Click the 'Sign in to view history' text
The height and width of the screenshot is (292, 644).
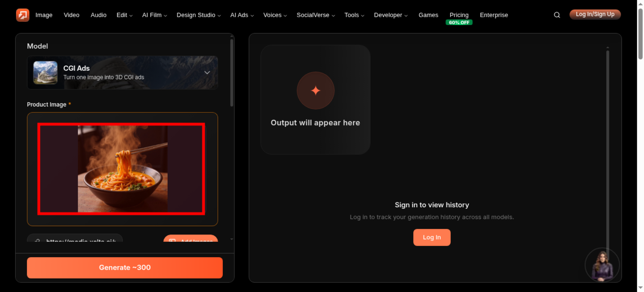coord(432,205)
